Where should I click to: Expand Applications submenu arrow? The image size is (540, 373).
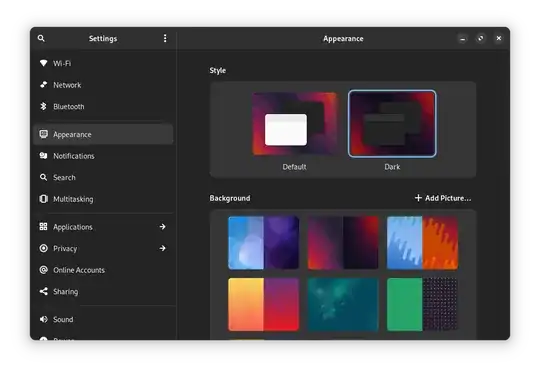click(x=163, y=227)
